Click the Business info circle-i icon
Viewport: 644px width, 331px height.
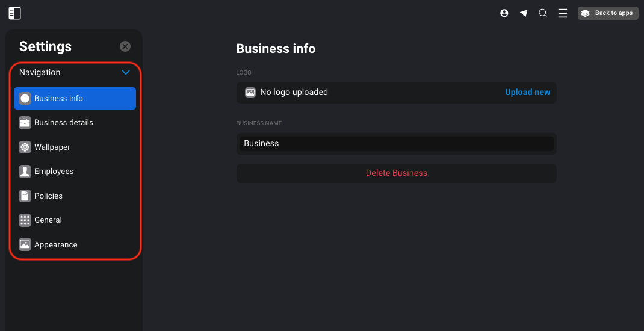(25, 98)
